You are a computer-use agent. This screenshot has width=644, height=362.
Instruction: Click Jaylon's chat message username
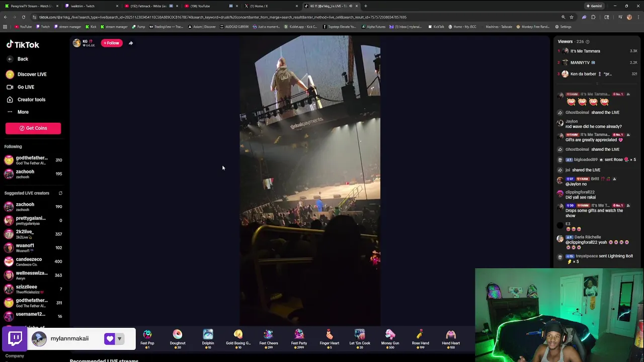click(x=572, y=121)
